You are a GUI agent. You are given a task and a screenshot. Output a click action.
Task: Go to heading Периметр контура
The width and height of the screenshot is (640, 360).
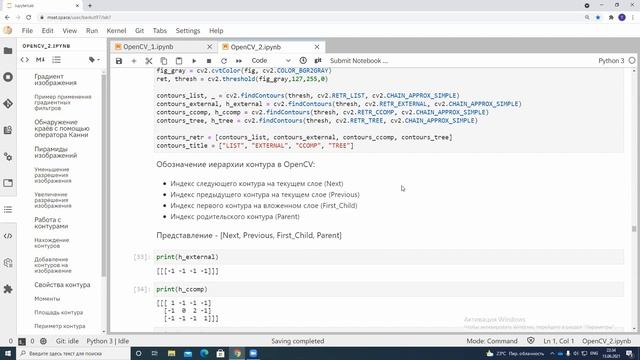click(x=60, y=326)
